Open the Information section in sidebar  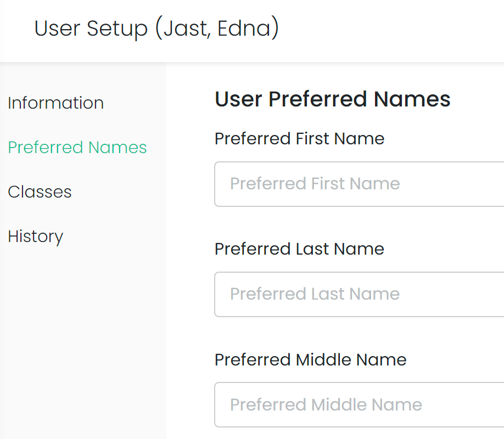pyautogui.click(x=55, y=103)
